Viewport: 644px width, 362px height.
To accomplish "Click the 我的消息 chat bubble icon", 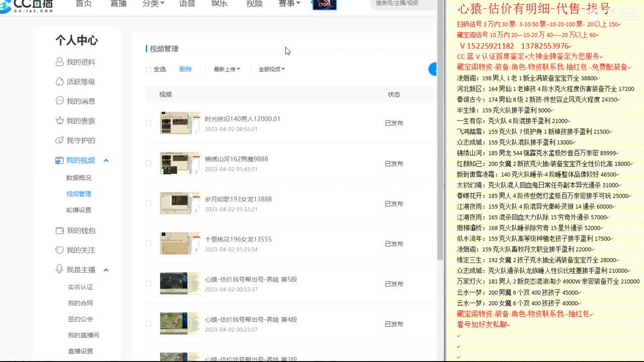I will click(59, 101).
